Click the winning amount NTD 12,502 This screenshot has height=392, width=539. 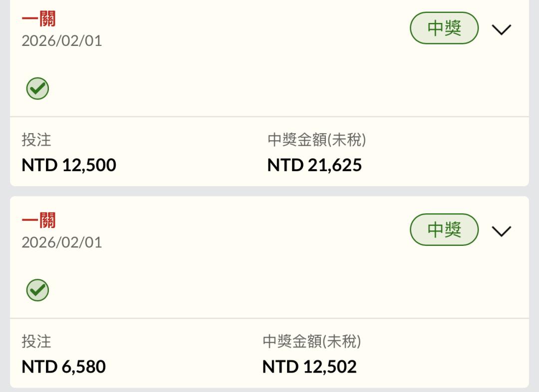(x=309, y=367)
